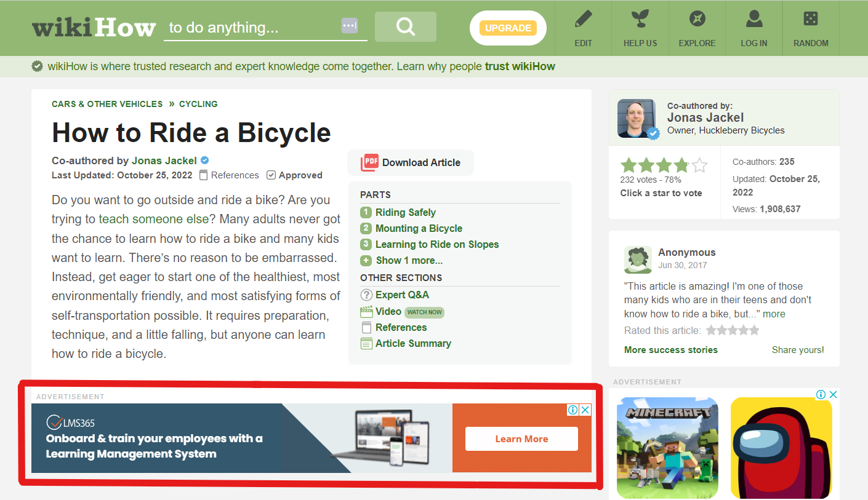
Task: Click Learn More on LMS365 ad
Action: (x=521, y=439)
